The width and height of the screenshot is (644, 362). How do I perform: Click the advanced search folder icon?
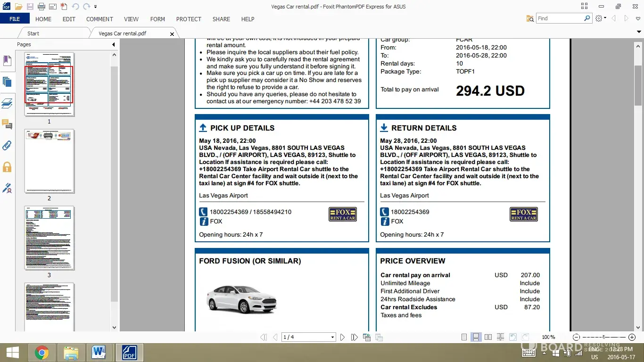click(530, 18)
